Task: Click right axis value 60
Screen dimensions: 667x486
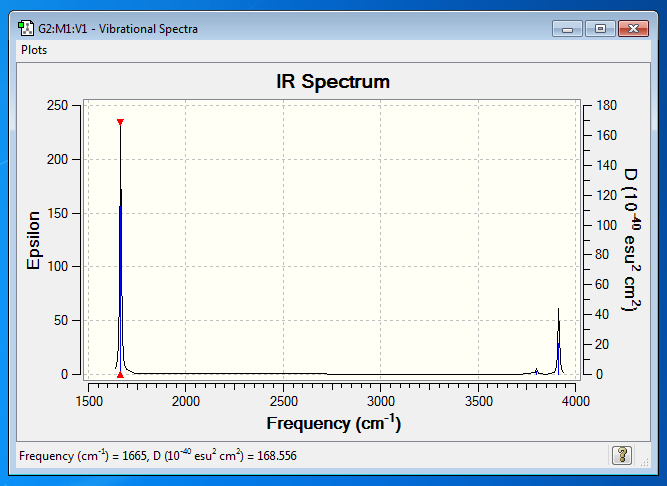Action: [602, 284]
